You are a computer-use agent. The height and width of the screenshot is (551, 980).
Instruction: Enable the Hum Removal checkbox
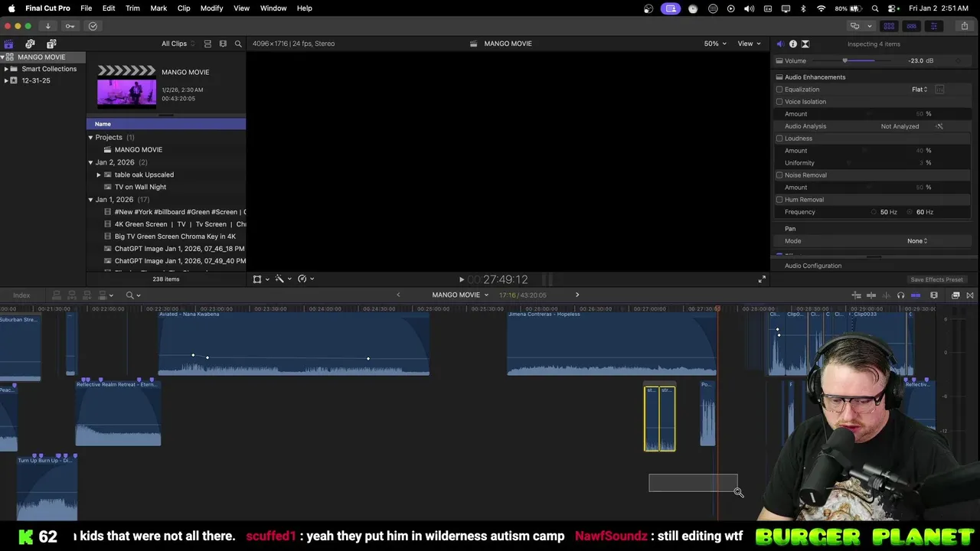(779, 200)
